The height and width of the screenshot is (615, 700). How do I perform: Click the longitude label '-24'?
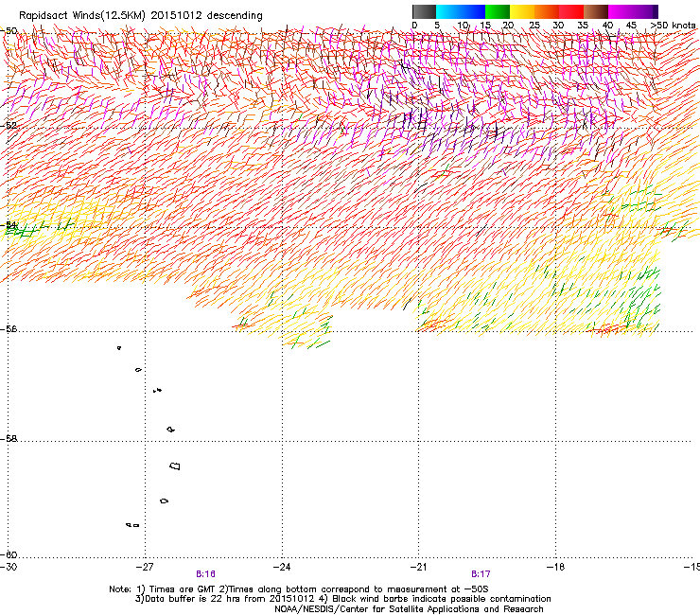pos(282,567)
